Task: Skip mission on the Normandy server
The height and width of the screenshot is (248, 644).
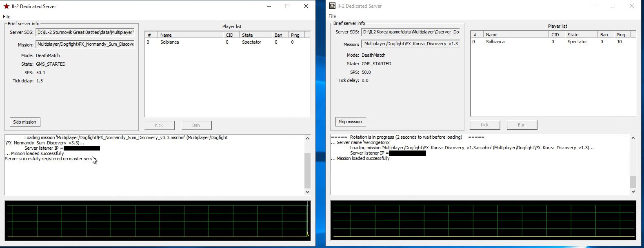Action: click(x=24, y=122)
